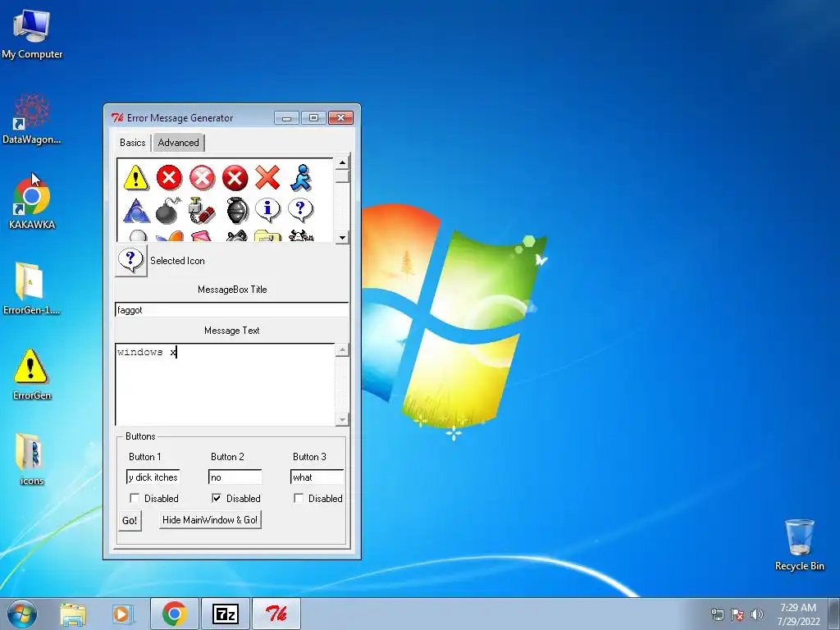Select the ErrorGen warning desktop icon
Image resolution: width=840 pixels, height=630 pixels.
32,374
